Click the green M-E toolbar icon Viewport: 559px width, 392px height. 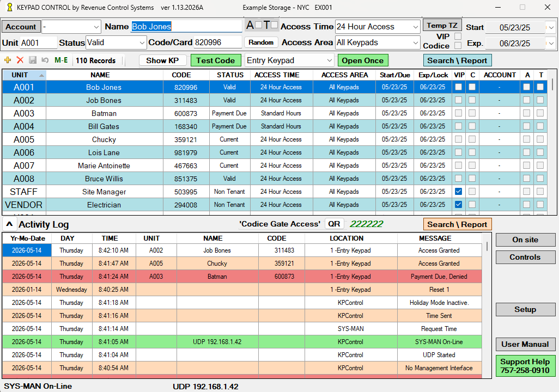(61, 60)
